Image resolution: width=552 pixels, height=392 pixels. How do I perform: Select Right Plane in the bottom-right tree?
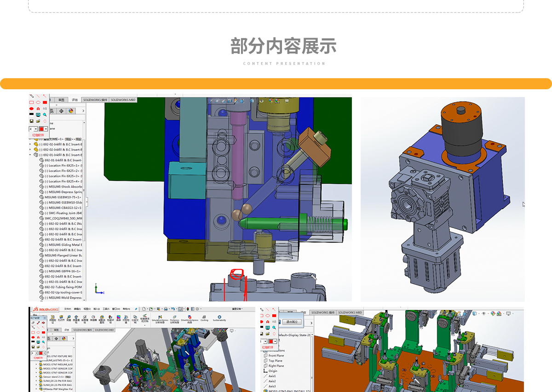click(273, 366)
